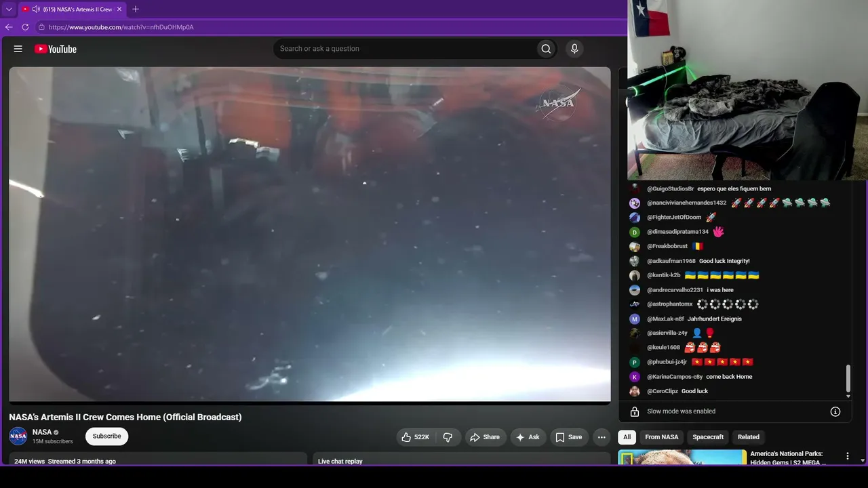This screenshot has width=868, height=488.
Task: View site information lock icon
Action: point(41,27)
